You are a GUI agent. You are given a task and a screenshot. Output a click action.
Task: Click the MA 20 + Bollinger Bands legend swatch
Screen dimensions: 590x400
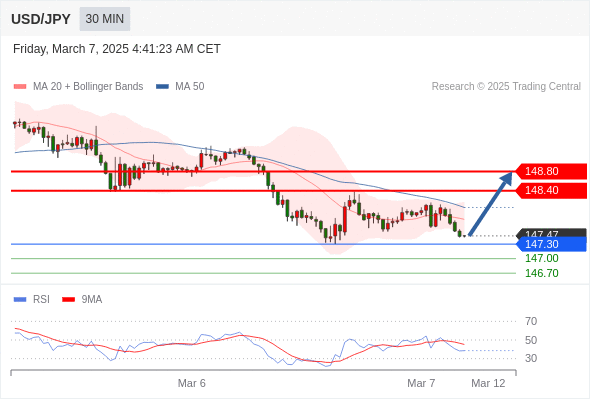[x=20, y=87]
